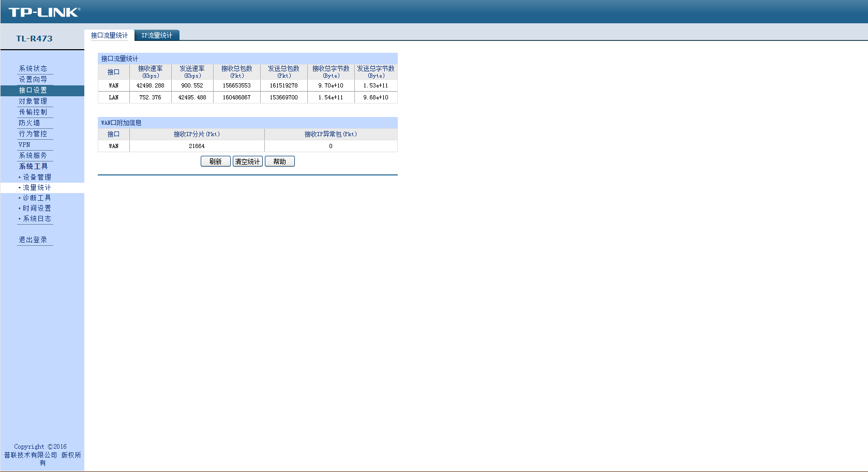The height and width of the screenshot is (472, 868).
Task: Click 退出登录 to log out
Action: (x=33, y=240)
